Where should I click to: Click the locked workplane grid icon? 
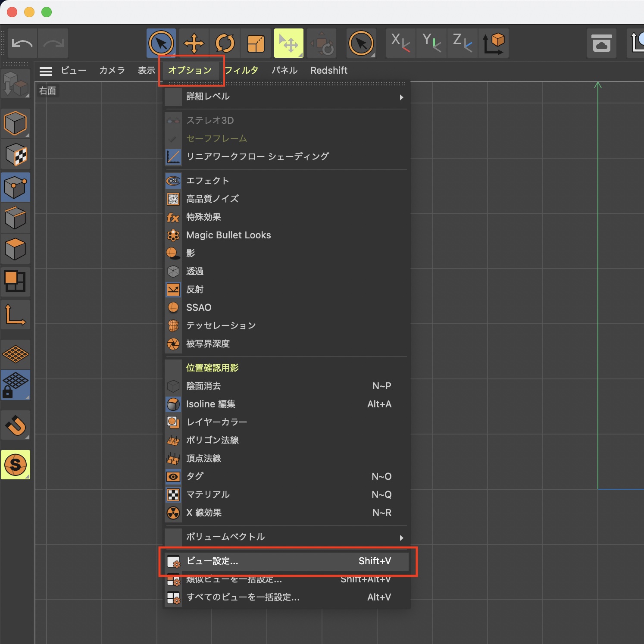(16, 385)
